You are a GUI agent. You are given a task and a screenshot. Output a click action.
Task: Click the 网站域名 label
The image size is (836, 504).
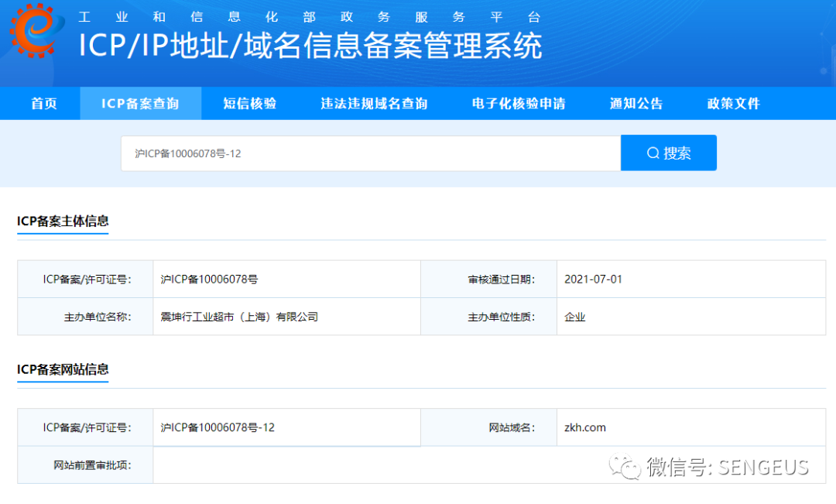pos(512,427)
